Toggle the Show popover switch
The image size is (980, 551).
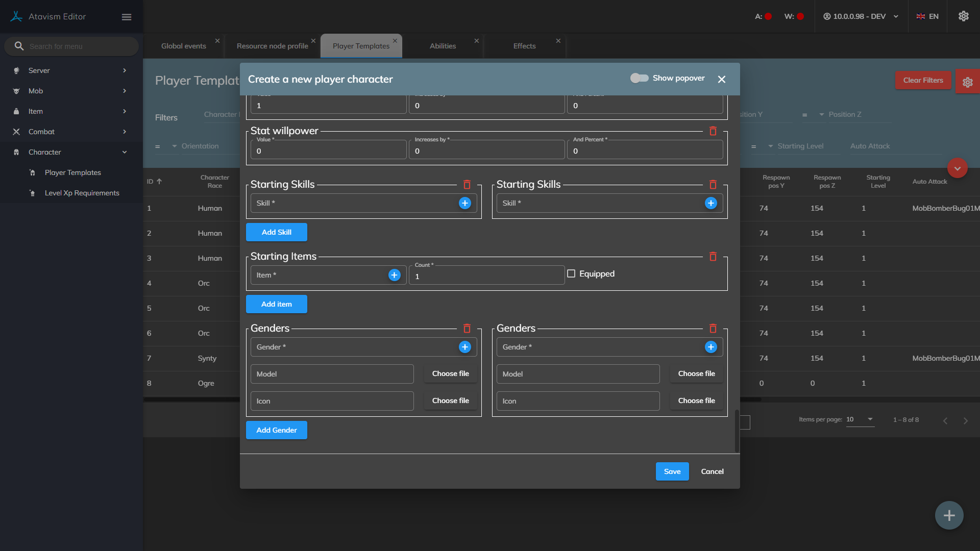point(639,78)
